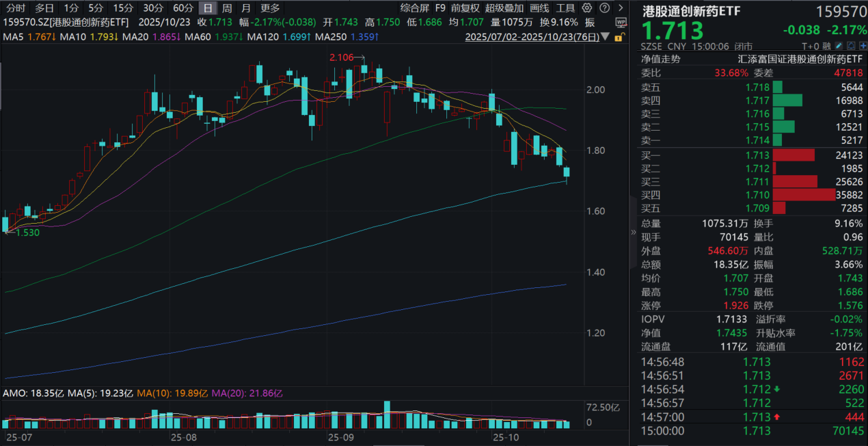Open the 更多 periods dropdown
The image size is (868, 446).
[x=270, y=8]
